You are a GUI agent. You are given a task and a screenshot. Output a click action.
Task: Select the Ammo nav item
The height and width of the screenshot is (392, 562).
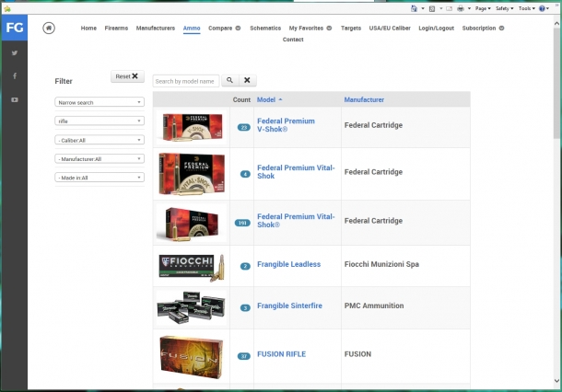pyautogui.click(x=192, y=29)
